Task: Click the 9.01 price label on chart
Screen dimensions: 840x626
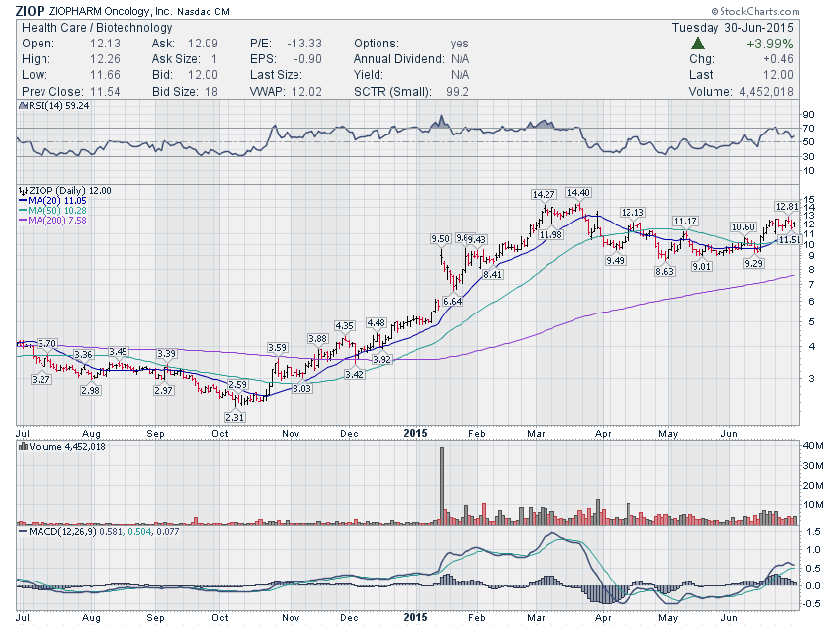Action: pyautogui.click(x=701, y=266)
